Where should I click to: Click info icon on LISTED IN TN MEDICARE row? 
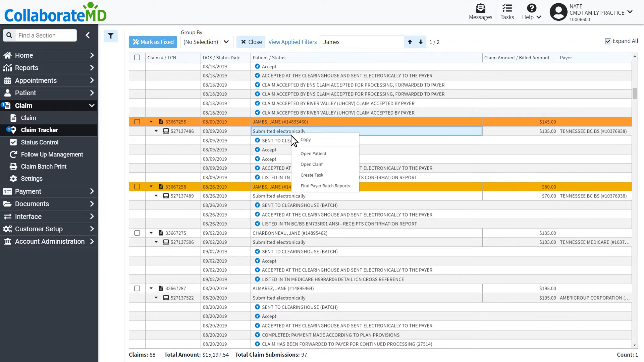pyautogui.click(x=257, y=279)
